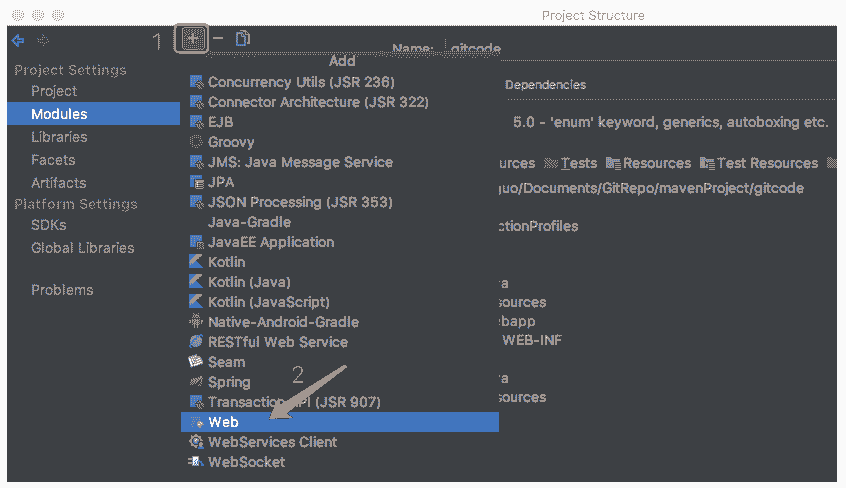Pick Kotlin (JavaScript) in the Add popup
The width and height of the screenshot is (846, 488).
click(x=268, y=302)
